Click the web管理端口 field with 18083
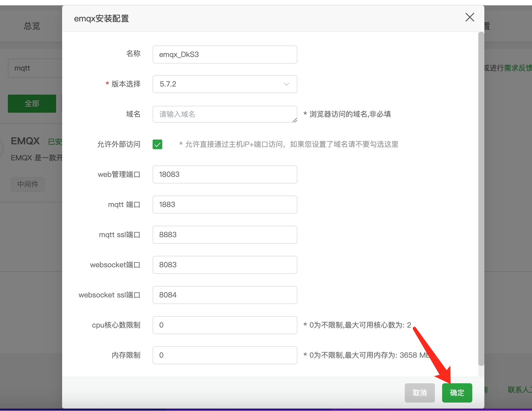Image resolution: width=532 pixels, height=411 pixels. coord(224,174)
